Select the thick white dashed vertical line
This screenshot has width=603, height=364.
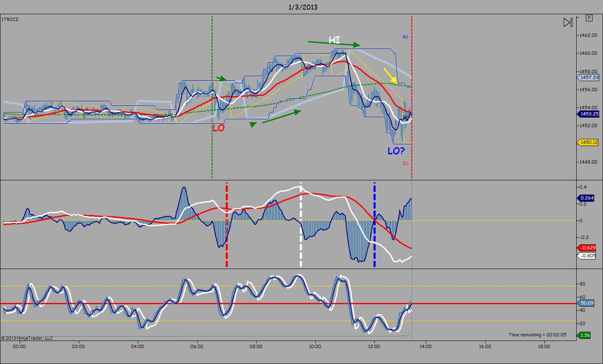(301, 225)
